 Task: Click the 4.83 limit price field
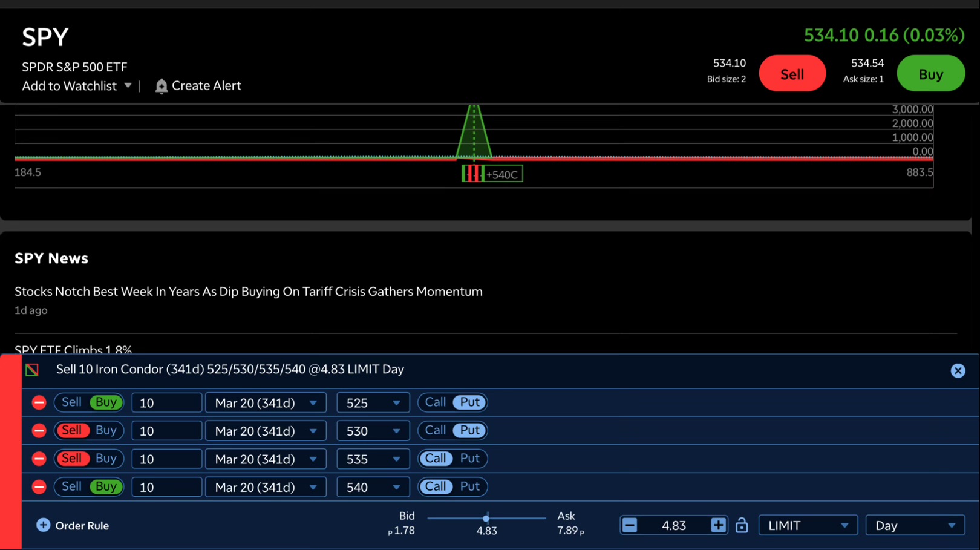(674, 525)
